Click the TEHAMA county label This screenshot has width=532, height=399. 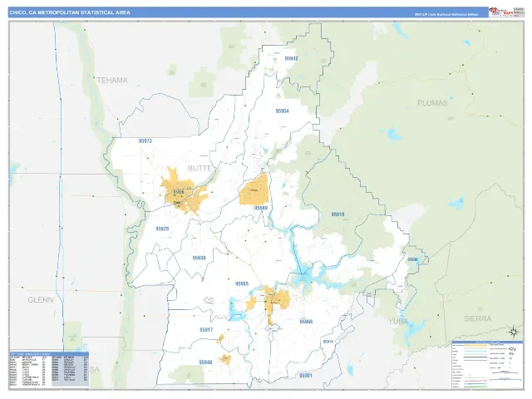(x=112, y=81)
